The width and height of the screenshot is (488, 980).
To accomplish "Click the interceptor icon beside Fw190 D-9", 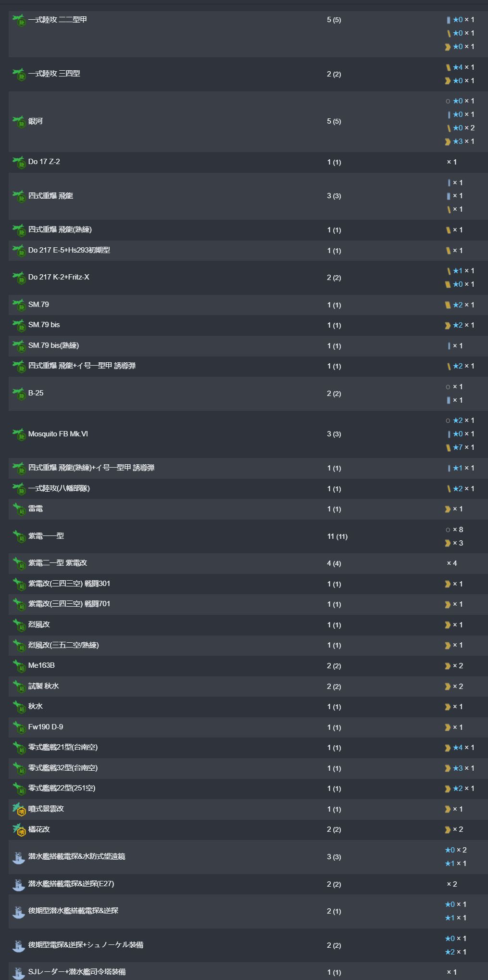I will coord(19,727).
